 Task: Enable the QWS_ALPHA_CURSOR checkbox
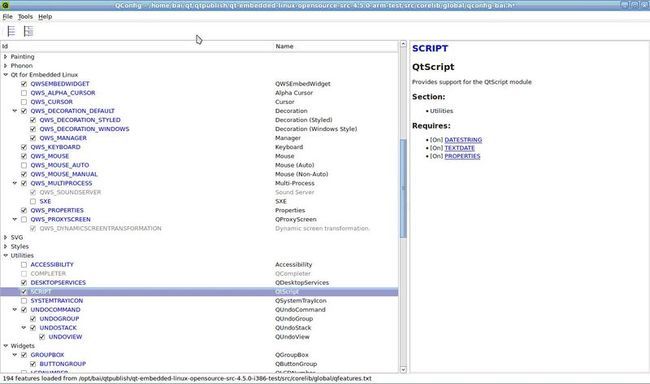[24, 93]
